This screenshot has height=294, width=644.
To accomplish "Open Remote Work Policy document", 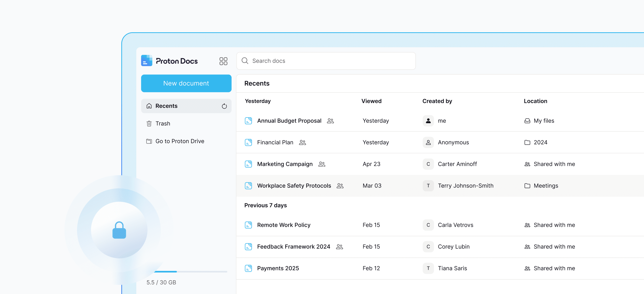I will (x=284, y=225).
